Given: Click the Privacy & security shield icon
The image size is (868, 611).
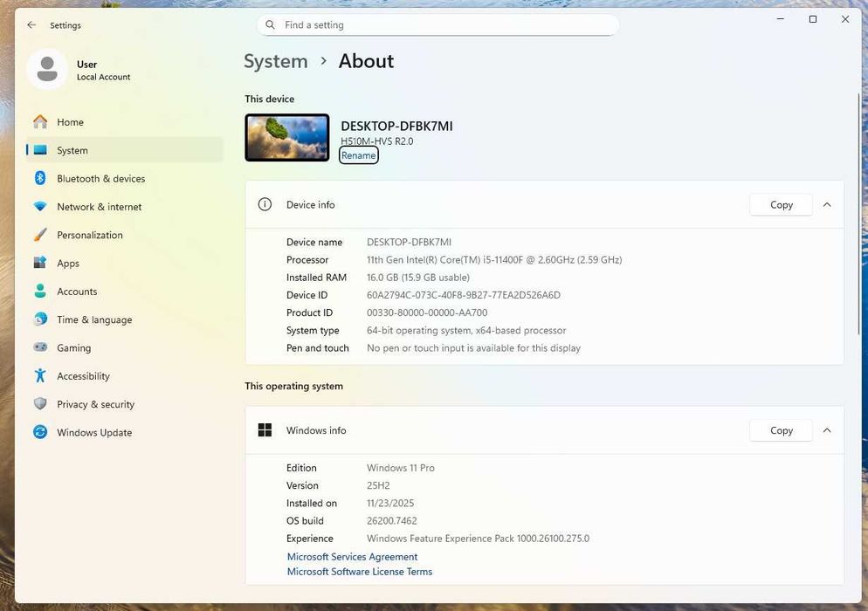Looking at the screenshot, I should point(40,404).
